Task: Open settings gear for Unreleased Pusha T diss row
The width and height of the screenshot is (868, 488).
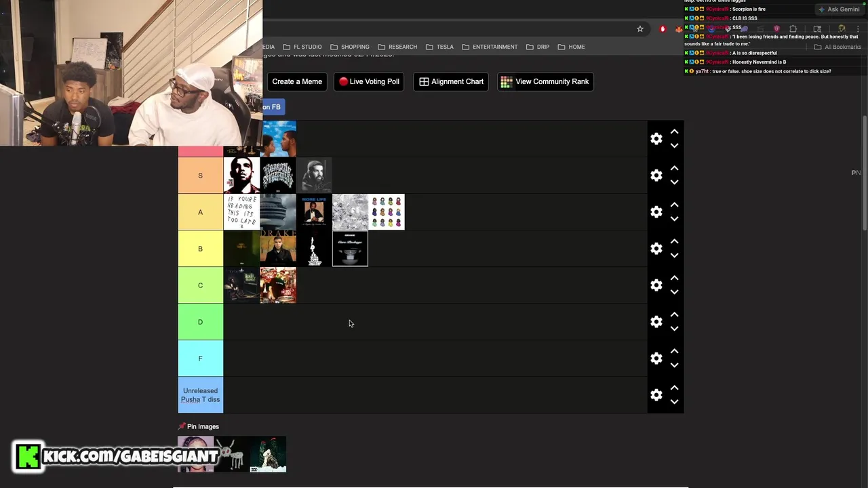Action: [x=656, y=395]
